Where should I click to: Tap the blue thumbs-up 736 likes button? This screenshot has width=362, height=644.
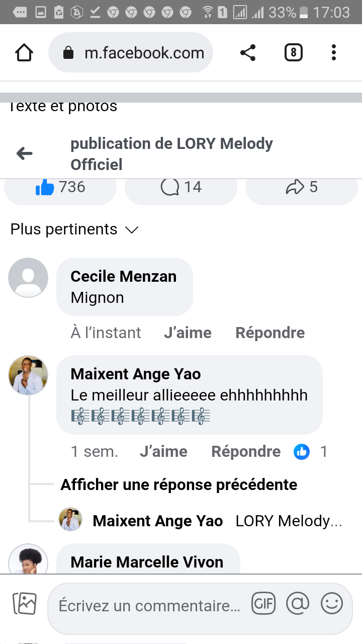[x=60, y=188]
